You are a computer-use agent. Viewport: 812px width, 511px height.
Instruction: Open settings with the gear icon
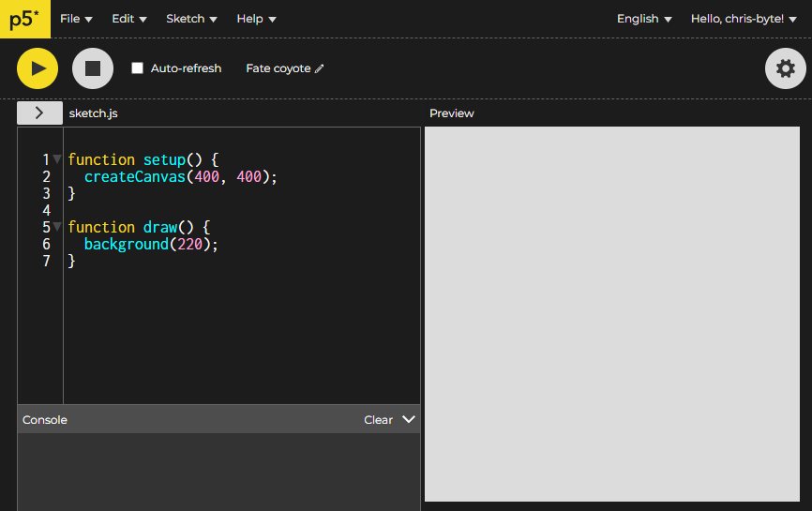click(785, 68)
